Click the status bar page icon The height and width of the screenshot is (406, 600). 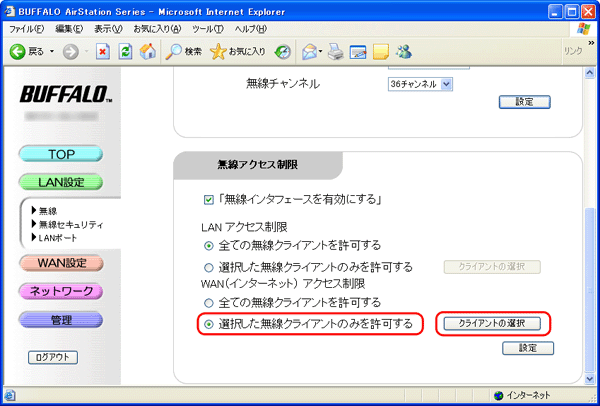pyautogui.click(x=9, y=395)
